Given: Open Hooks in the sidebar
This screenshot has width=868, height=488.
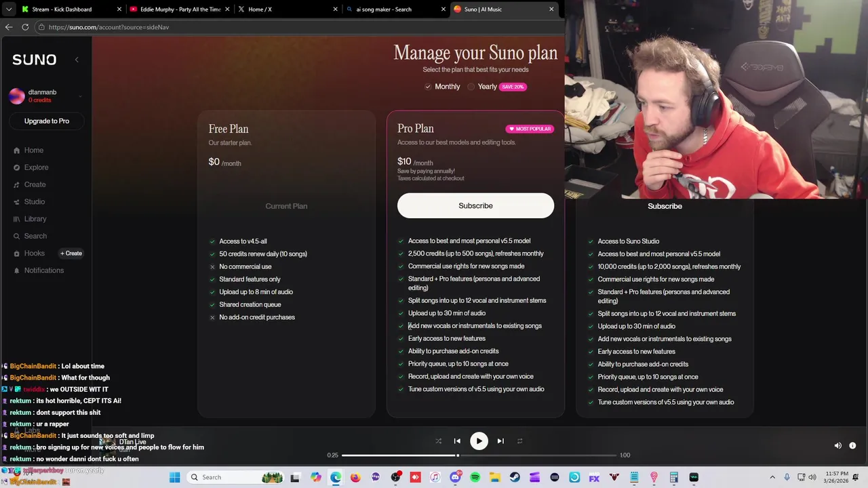Looking at the screenshot, I should point(29,253).
